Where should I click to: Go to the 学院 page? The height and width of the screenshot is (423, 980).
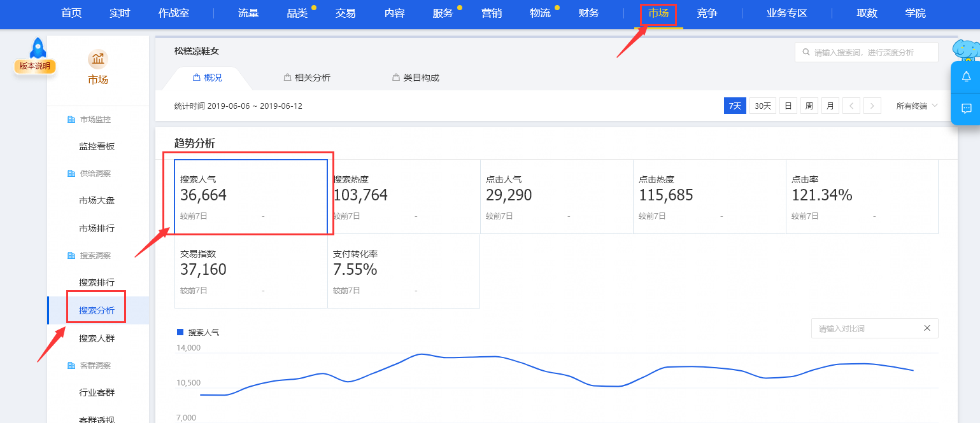[x=916, y=13]
